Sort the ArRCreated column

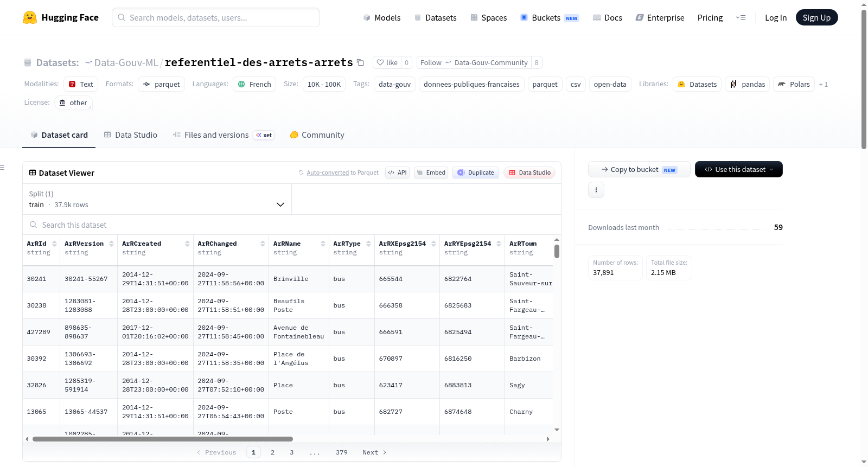pyautogui.click(x=187, y=244)
